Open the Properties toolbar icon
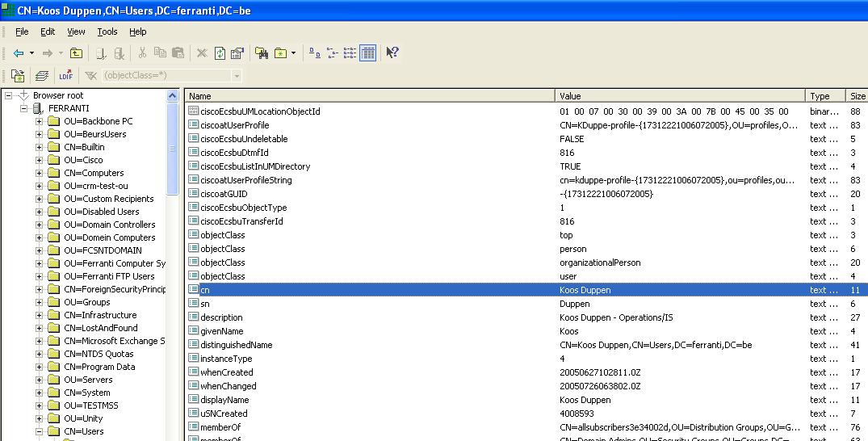This screenshot has width=868, height=441. pyautogui.click(x=237, y=53)
